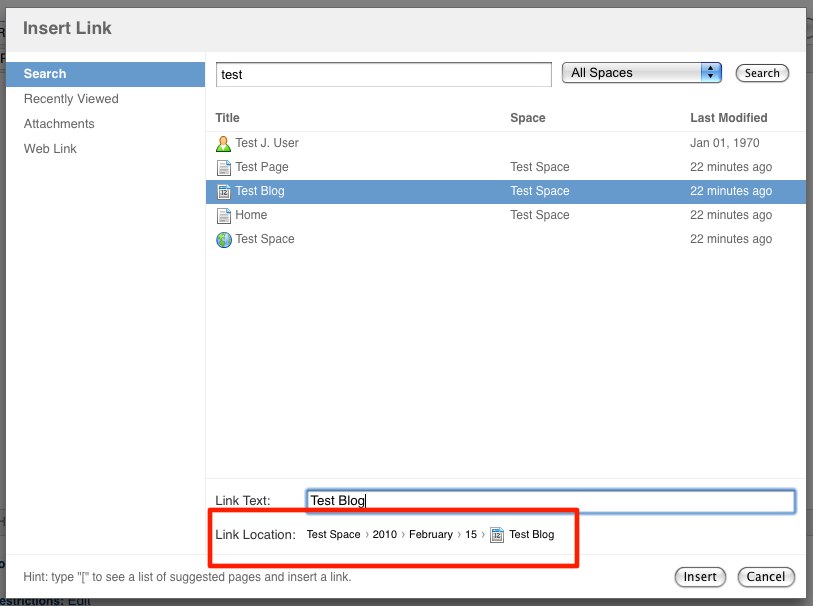
Task: Click the user icon beside Test J. User
Action: [223, 144]
